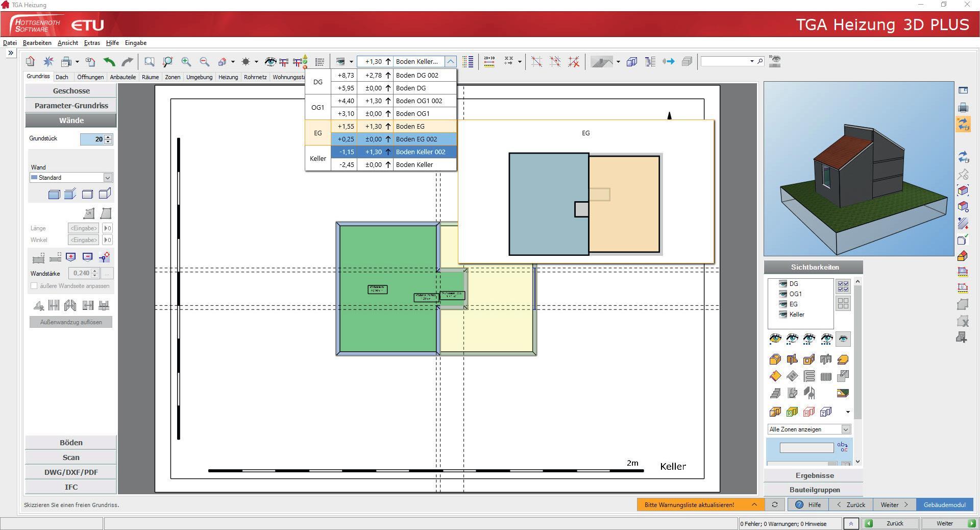Click the red H heating cube icon
This screenshot has height=530, width=980.
point(809,412)
